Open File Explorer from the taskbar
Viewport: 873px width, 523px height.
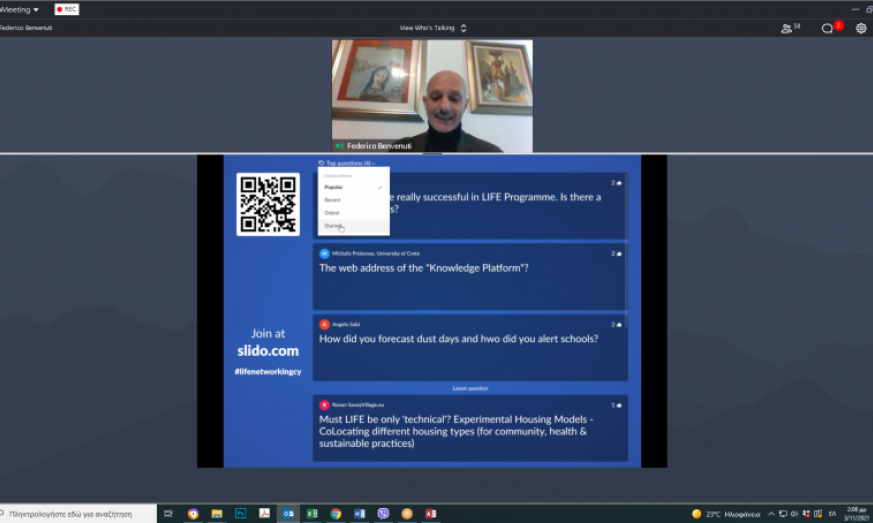(217, 514)
